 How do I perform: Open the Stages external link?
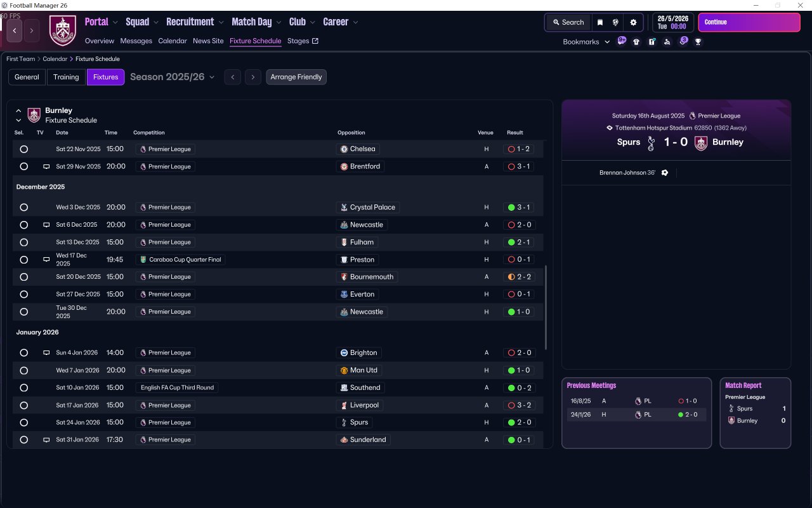coord(303,41)
